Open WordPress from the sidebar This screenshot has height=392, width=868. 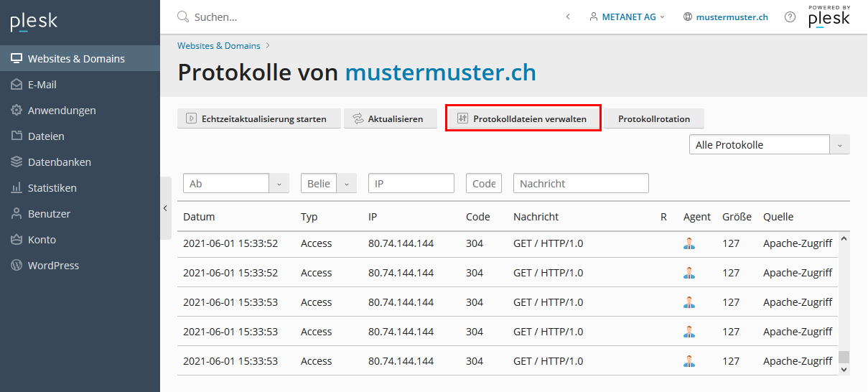click(53, 266)
